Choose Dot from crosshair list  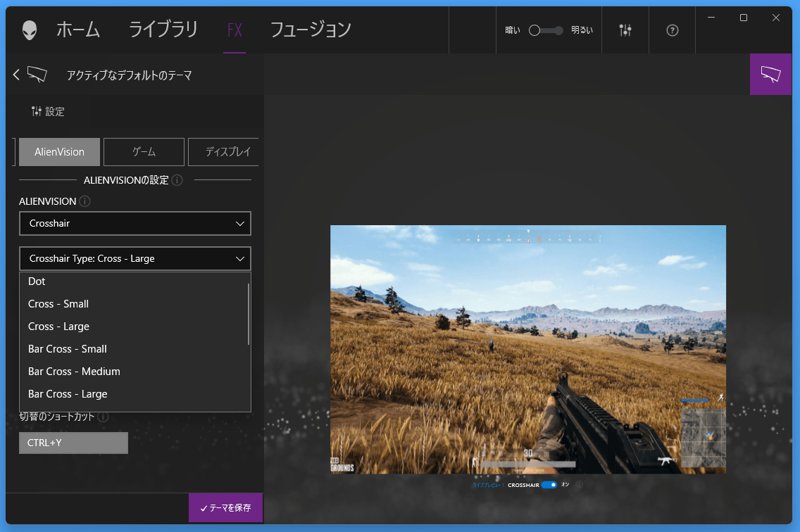click(x=134, y=281)
